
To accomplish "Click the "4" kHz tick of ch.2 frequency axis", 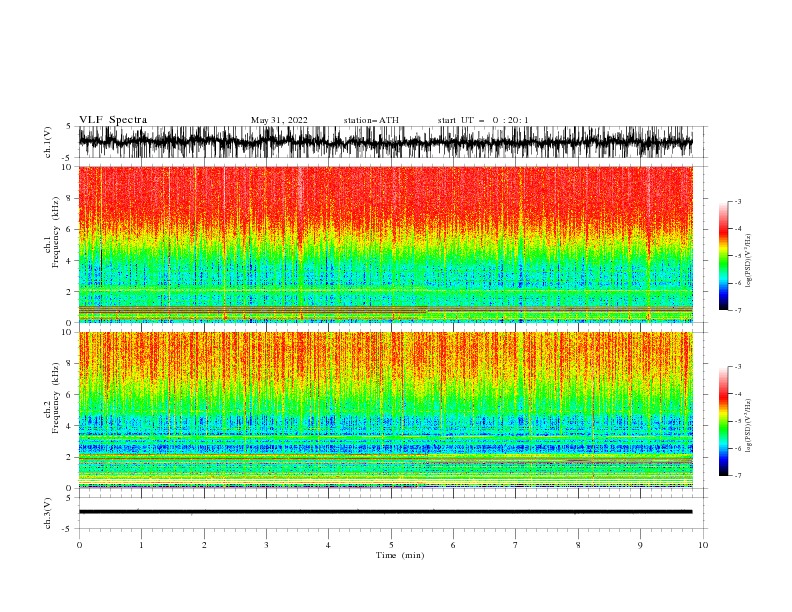I will (69, 426).
